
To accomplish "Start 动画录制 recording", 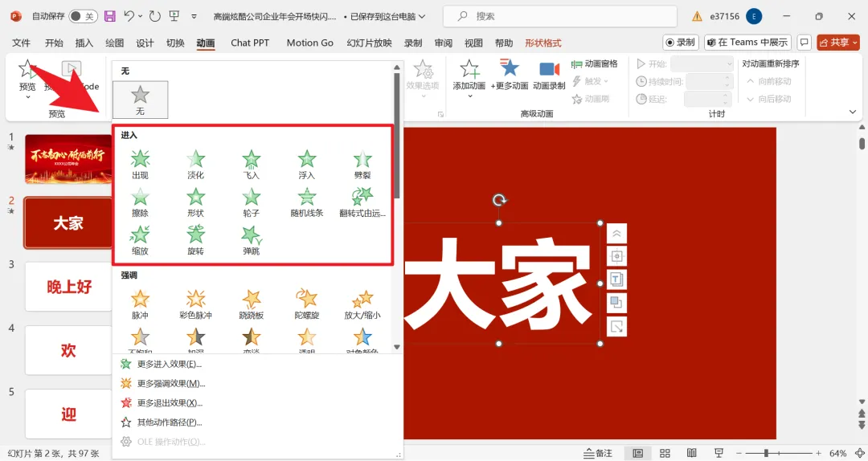I will point(549,74).
